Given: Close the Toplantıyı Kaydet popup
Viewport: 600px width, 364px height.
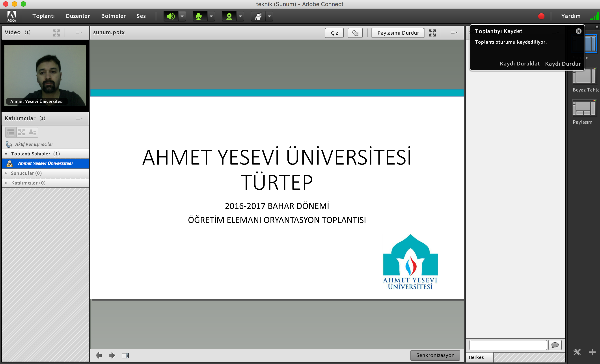Looking at the screenshot, I should pyautogui.click(x=579, y=31).
